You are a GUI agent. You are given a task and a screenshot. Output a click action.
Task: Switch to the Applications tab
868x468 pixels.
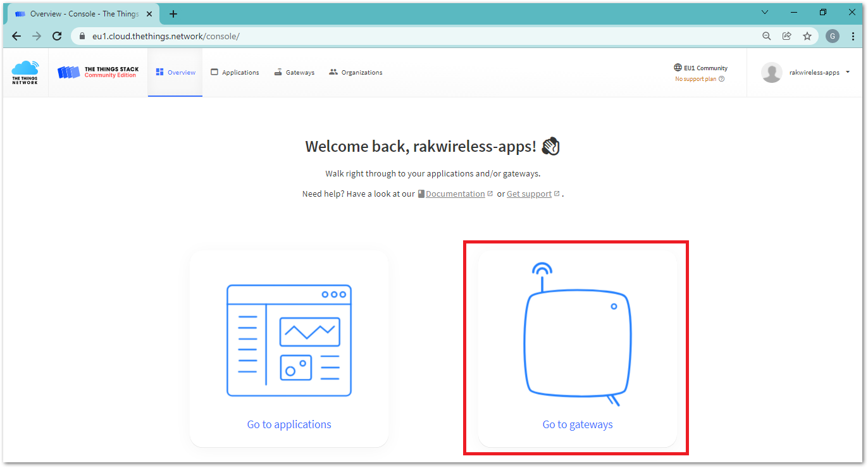pos(235,72)
